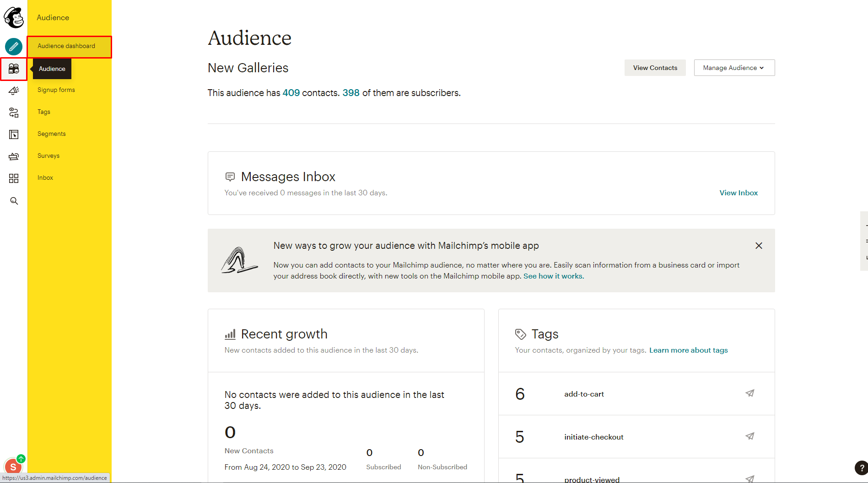Select Signup forms in the Audience menu
This screenshot has height=483, width=868.
56,90
